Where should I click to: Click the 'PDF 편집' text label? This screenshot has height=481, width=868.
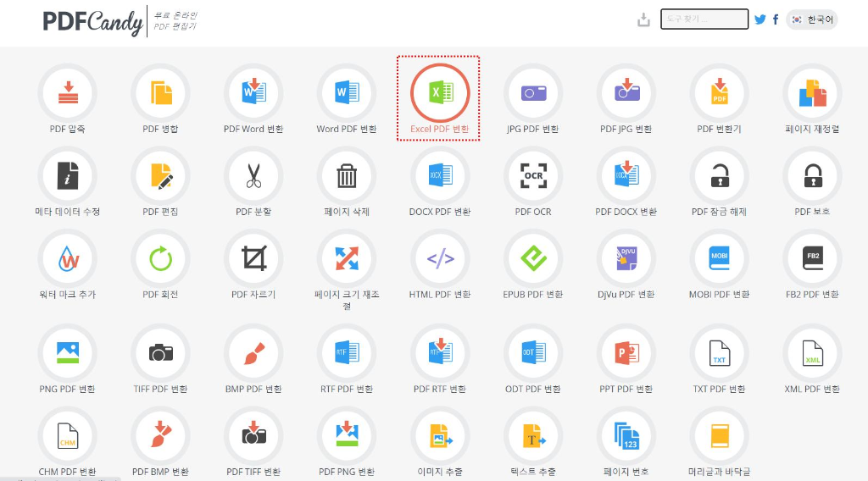pos(160,212)
